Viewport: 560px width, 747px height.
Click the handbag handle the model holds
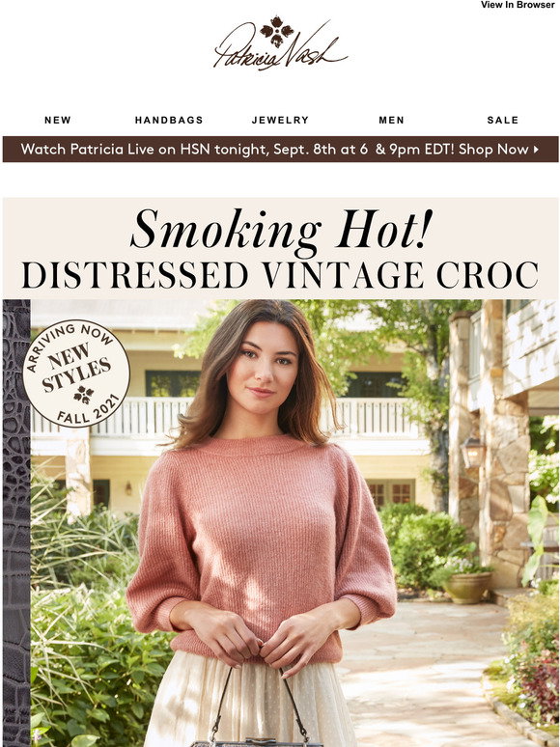tap(261, 705)
